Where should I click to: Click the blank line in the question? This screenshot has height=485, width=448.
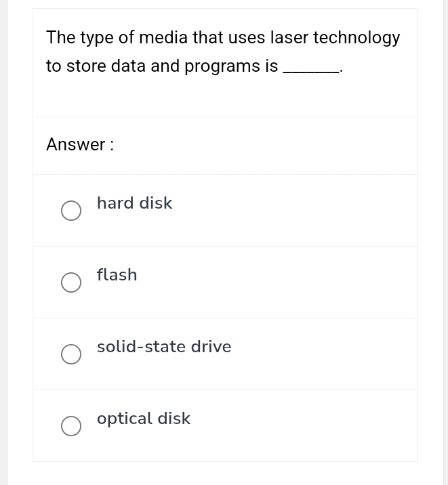310,68
